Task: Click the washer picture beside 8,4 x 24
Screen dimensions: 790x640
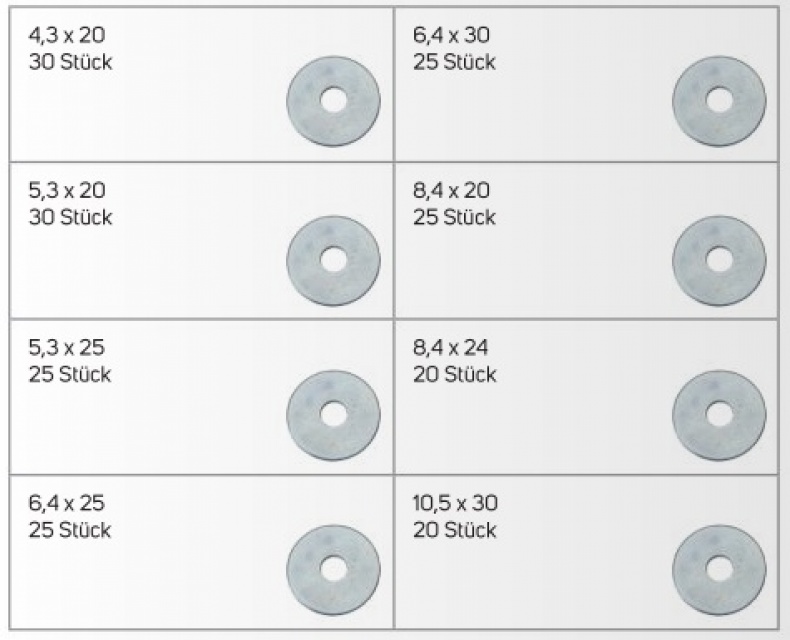Action: click(x=719, y=415)
